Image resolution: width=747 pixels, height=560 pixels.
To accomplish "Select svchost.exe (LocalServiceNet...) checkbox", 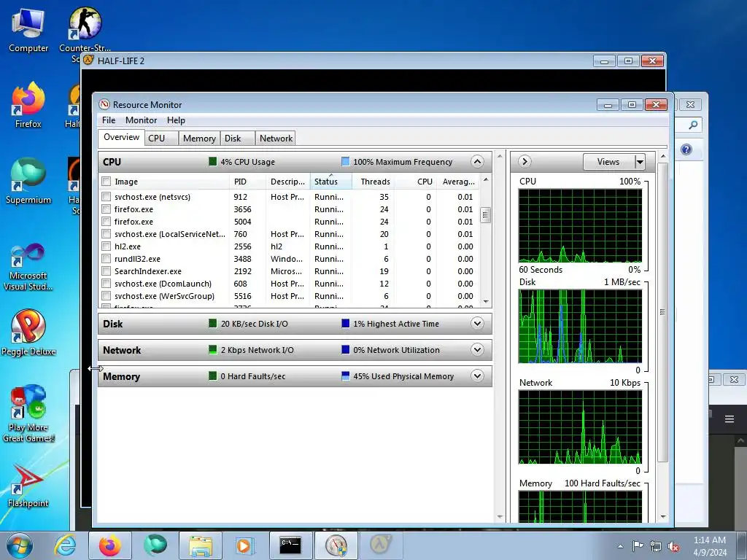I will point(107,234).
